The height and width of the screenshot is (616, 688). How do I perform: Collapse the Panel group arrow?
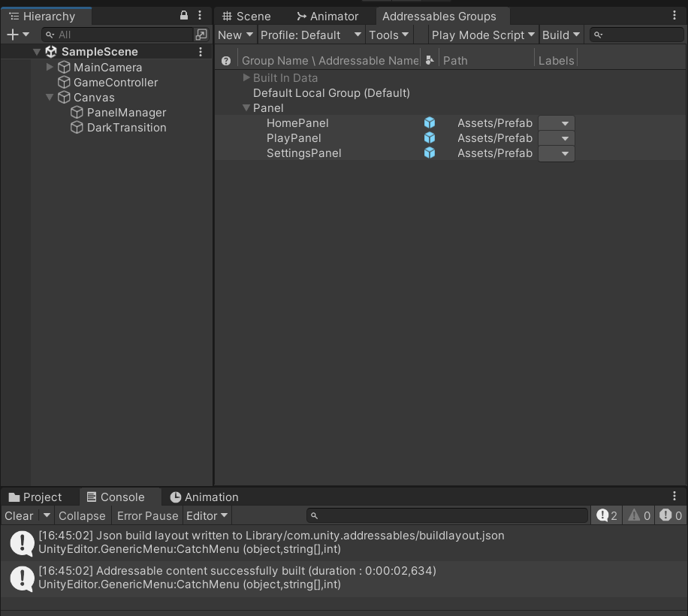[x=246, y=107]
